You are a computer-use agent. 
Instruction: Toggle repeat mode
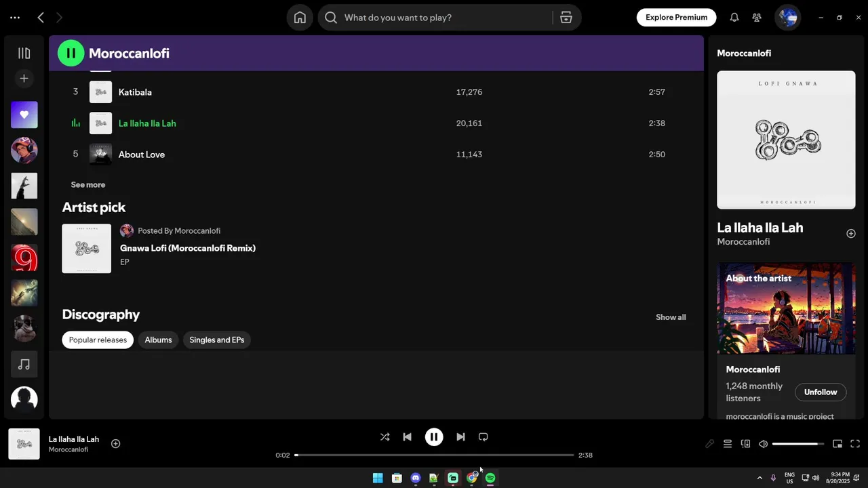tap(483, 437)
